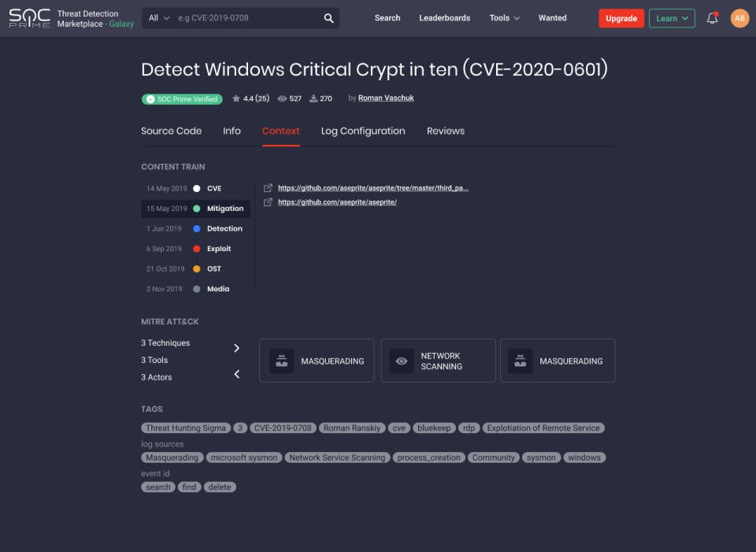Screen dimensions: 756x552
Task: Select the Context tab
Action: (280, 132)
